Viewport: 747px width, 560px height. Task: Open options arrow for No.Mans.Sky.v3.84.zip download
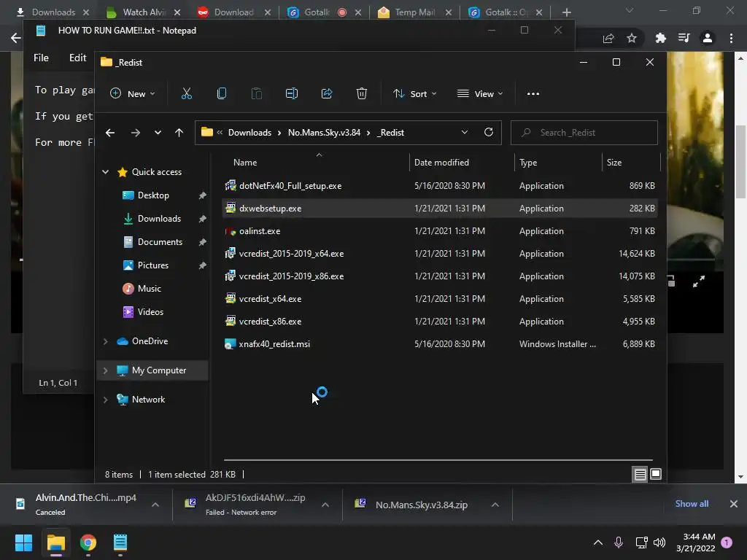tap(495, 505)
